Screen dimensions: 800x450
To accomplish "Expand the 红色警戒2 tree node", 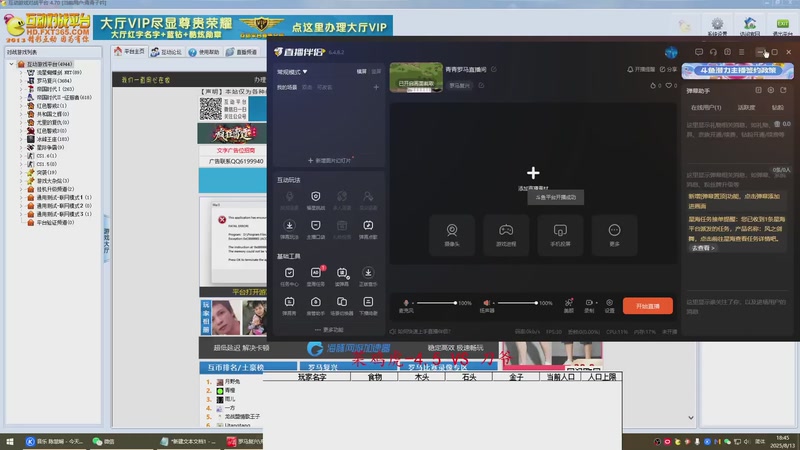I will [x=21, y=106].
